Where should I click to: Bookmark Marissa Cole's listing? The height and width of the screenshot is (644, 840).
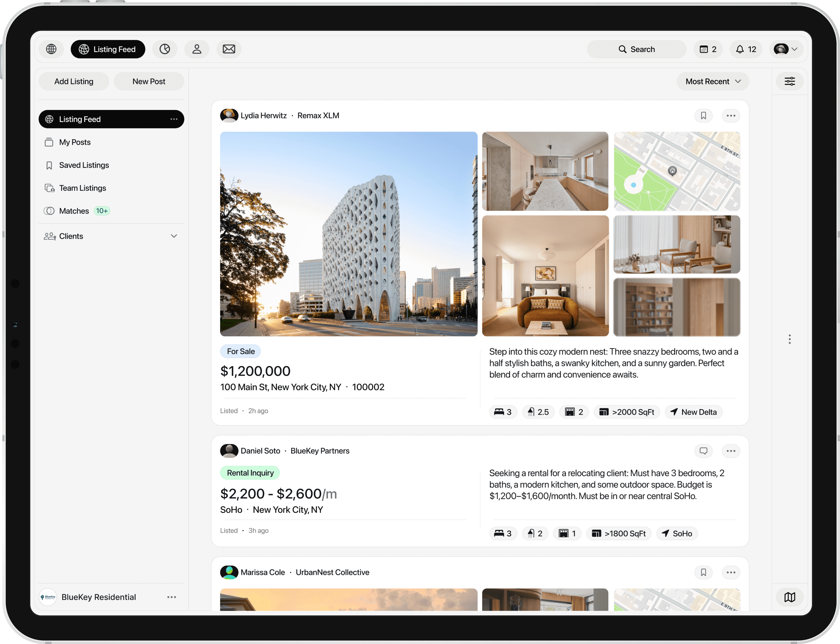pos(703,572)
